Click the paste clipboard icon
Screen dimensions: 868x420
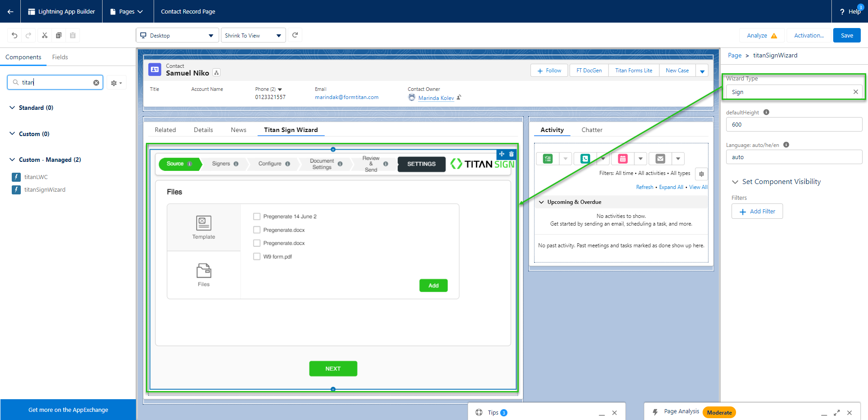tap(73, 35)
